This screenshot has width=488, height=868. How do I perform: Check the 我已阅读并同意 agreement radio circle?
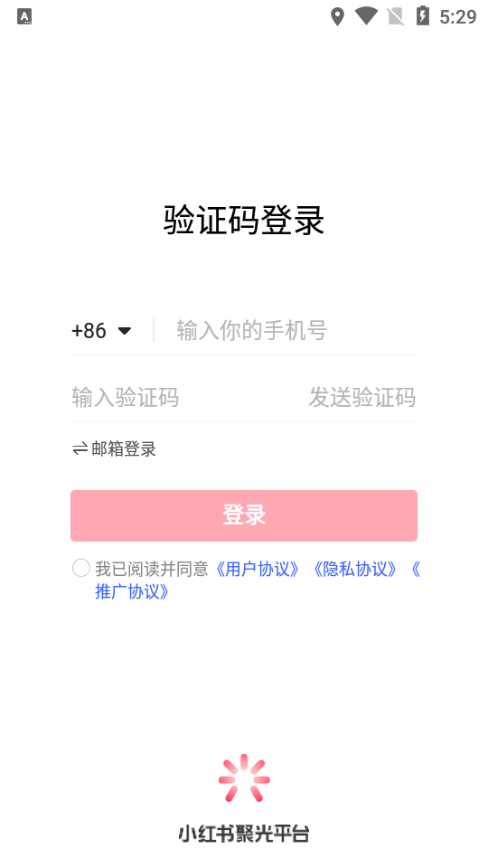pos(80,568)
